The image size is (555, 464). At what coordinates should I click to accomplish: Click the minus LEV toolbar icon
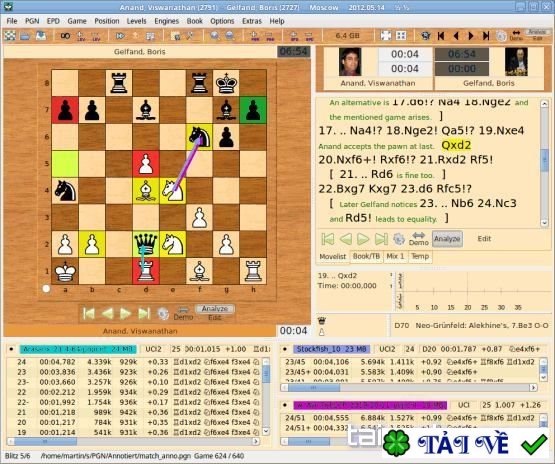[96, 36]
